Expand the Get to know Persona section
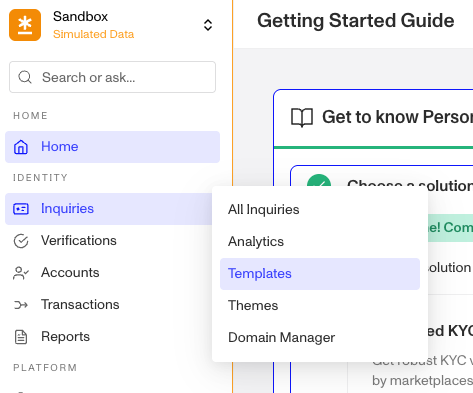 (x=373, y=118)
